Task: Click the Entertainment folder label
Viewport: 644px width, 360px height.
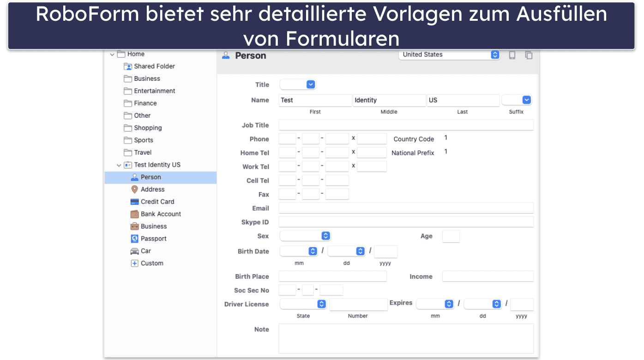Action: click(x=155, y=91)
